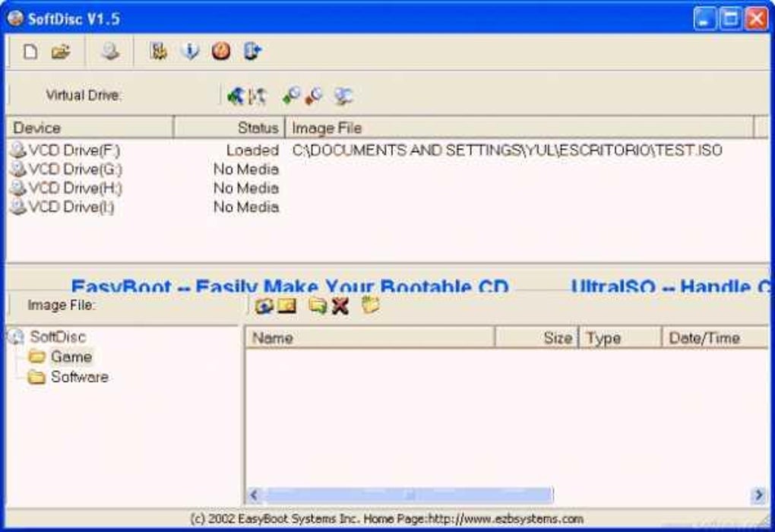This screenshot has height=532, width=775.
Task: Click the TEST.ISO image file path
Action: [x=507, y=150]
